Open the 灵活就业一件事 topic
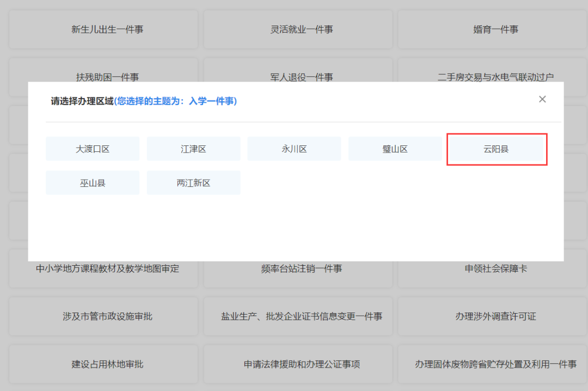This screenshot has height=391, width=588. point(298,29)
